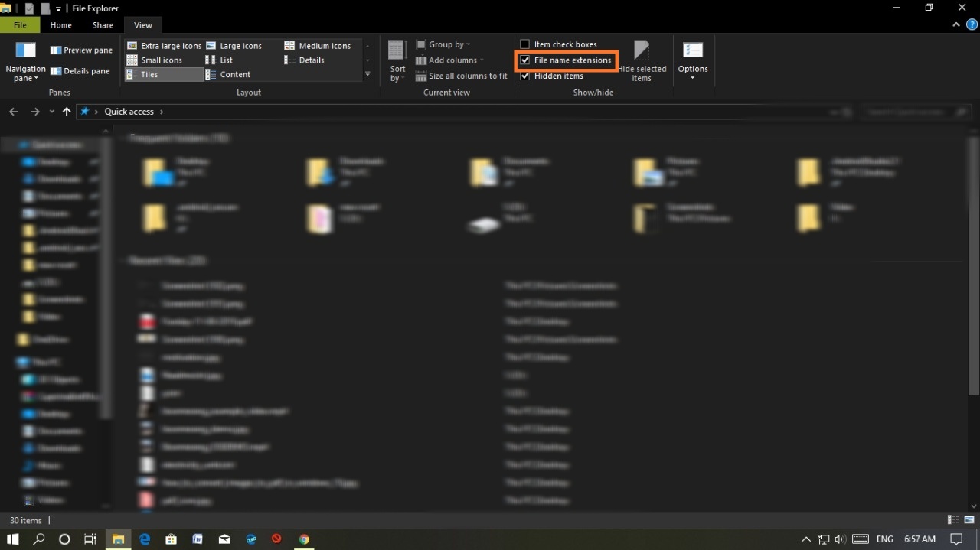This screenshot has height=550, width=980.
Task: Open the Navigation pane options
Action: pyautogui.click(x=25, y=63)
